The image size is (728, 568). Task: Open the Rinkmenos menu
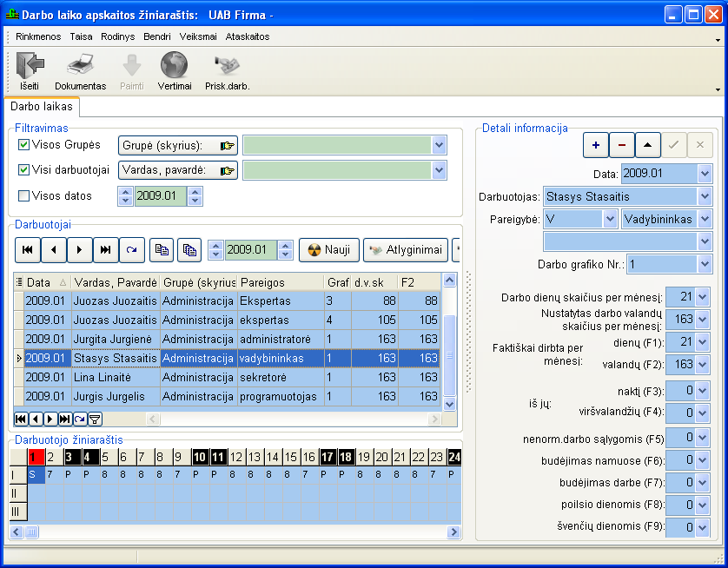[x=38, y=36]
